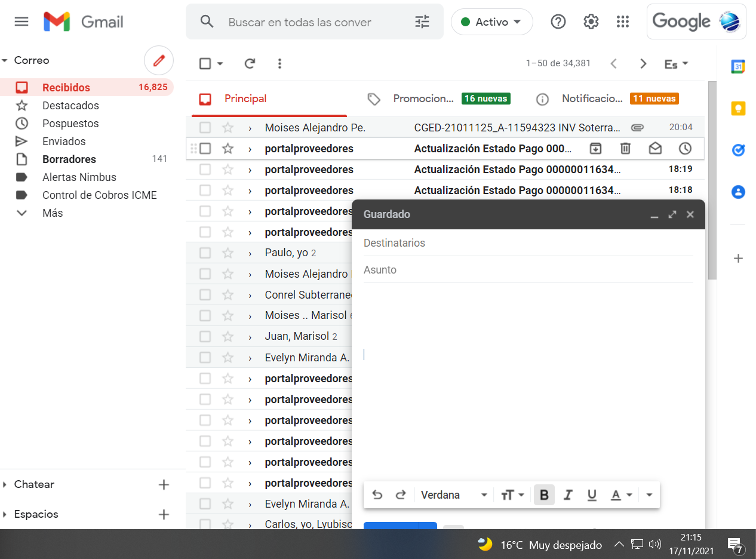Open text color picker in compose toolbar

click(x=621, y=495)
